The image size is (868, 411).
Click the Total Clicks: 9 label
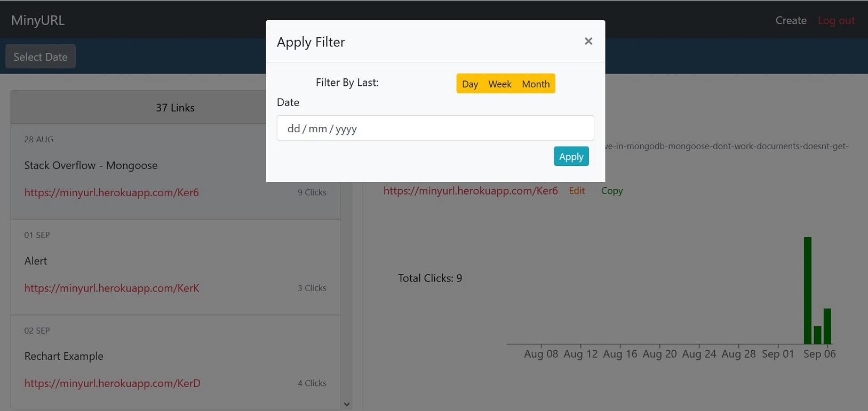point(430,278)
